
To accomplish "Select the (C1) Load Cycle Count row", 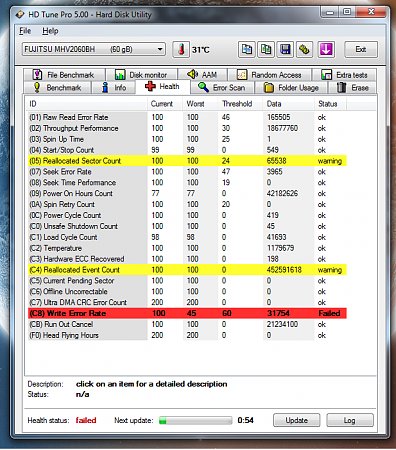I will coord(187,237).
